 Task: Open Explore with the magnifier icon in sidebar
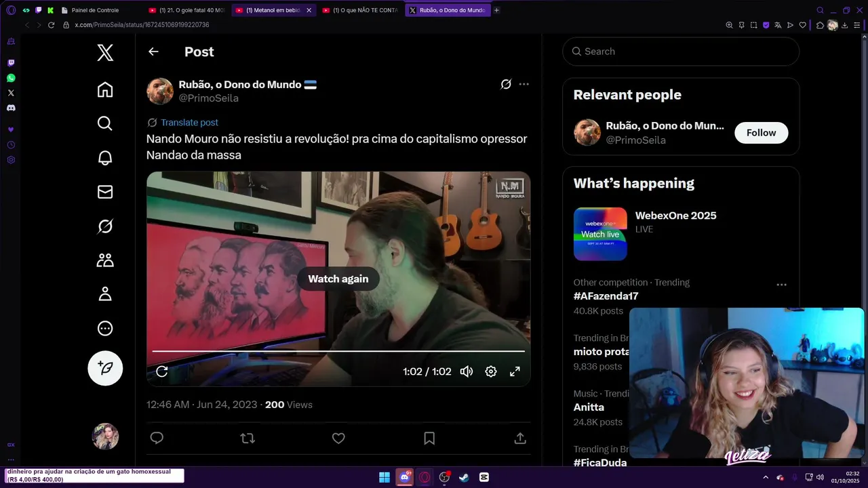click(x=105, y=123)
